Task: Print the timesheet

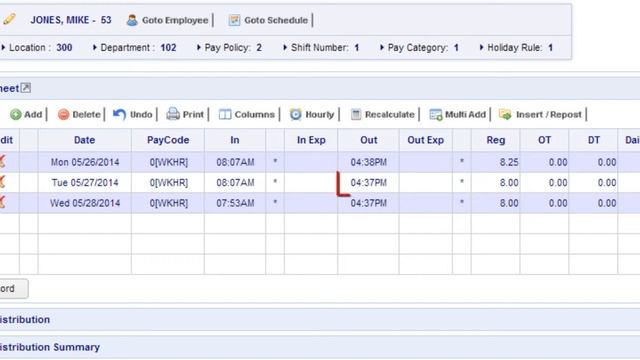Action: [x=193, y=115]
